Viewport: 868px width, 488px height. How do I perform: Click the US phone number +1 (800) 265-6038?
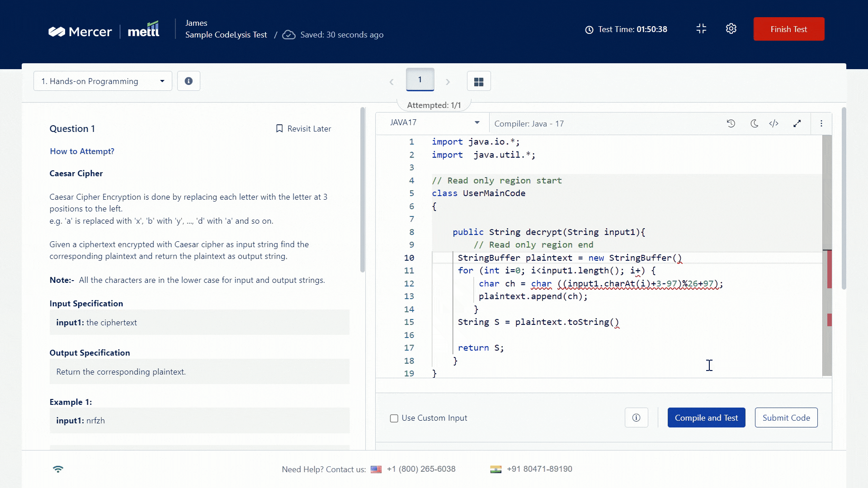click(421, 469)
